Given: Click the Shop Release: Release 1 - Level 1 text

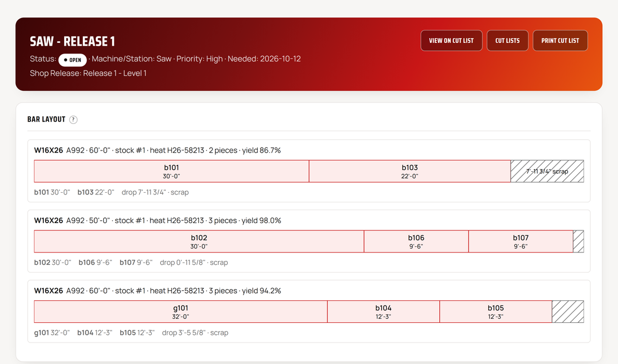Looking at the screenshot, I should 89,73.
